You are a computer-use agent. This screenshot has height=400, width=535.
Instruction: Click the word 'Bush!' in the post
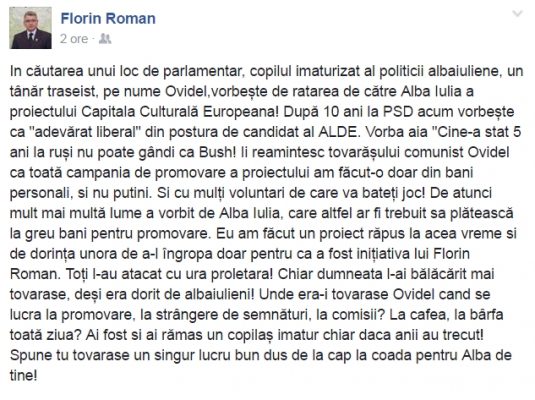[218, 152]
